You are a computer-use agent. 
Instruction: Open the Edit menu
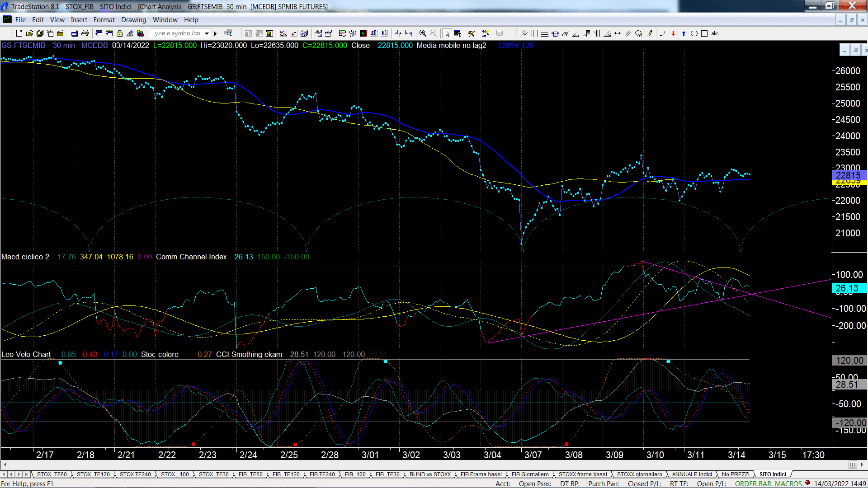(38, 20)
